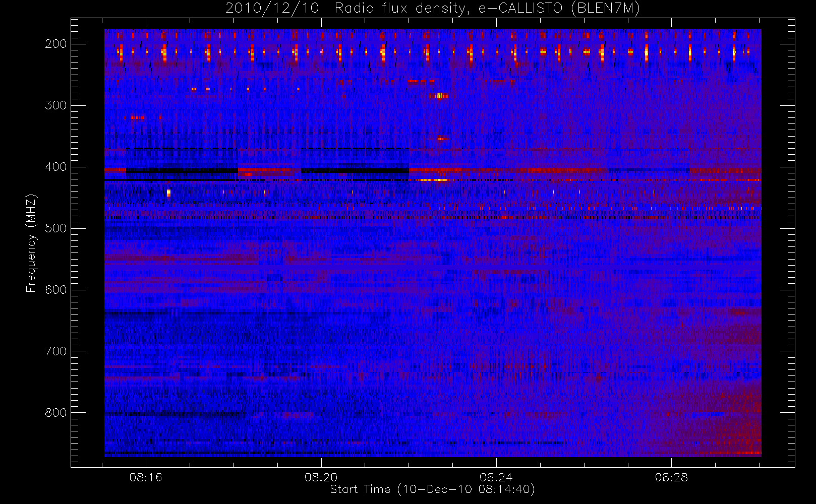Click the 500 frequency tick label
The height and width of the screenshot is (504, 816).
[x=56, y=228]
